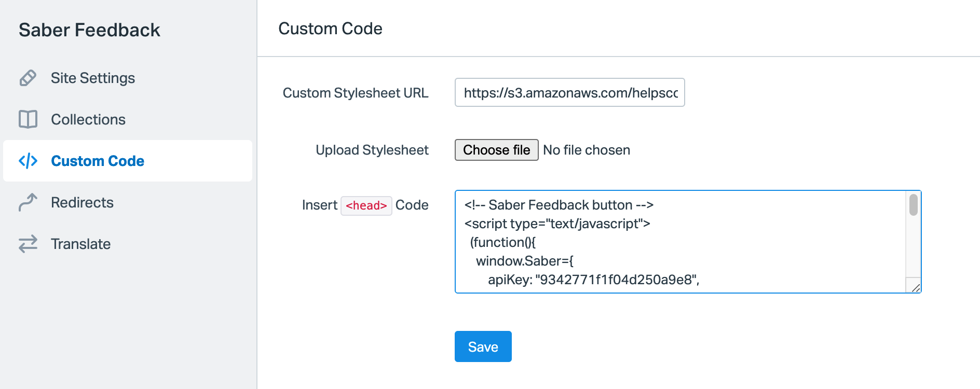Navigate to Translate settings
Image resolution: width=980 pixels, height=389 pixels.
click(x=80, y=244)
